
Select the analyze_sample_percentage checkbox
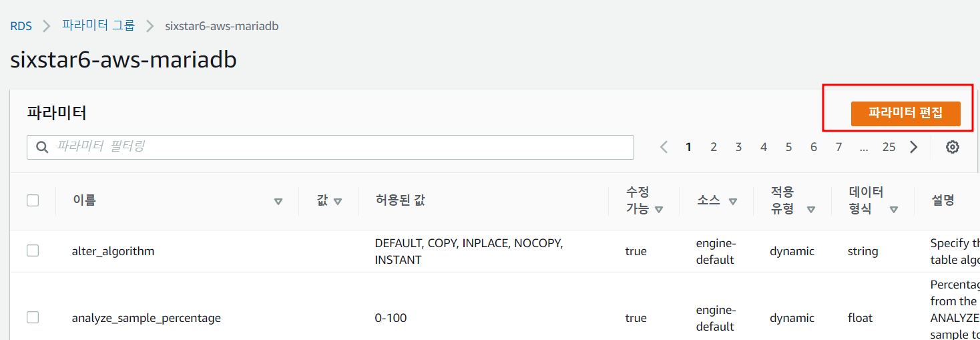33,317
